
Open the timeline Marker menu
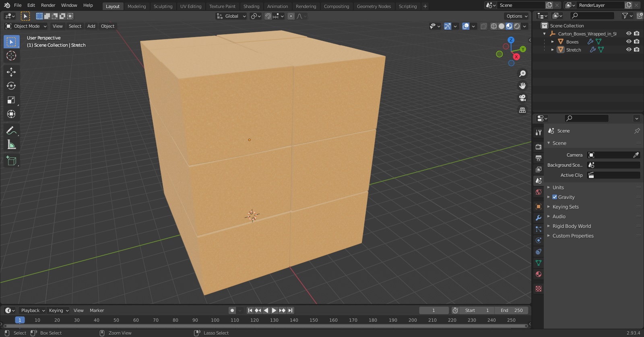tap(97, 310)
